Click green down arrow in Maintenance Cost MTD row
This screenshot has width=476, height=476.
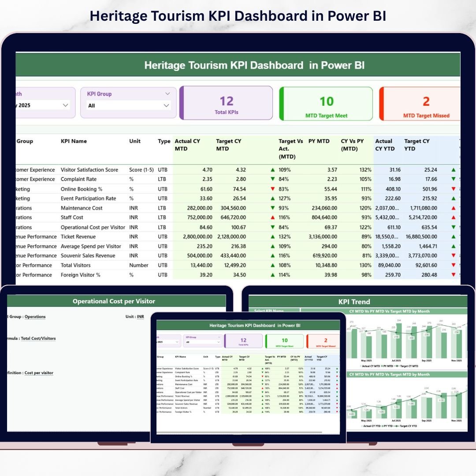click(273, 208)
